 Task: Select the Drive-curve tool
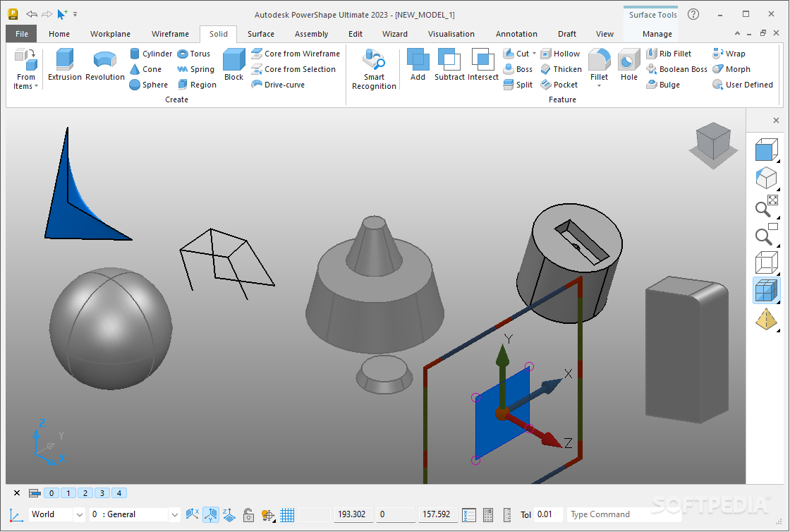(278, 85)
